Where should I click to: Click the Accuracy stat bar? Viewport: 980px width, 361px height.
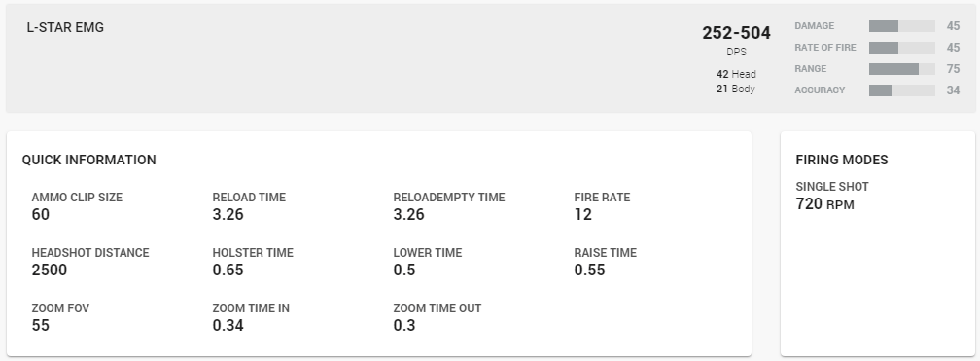tap(902, 90)
